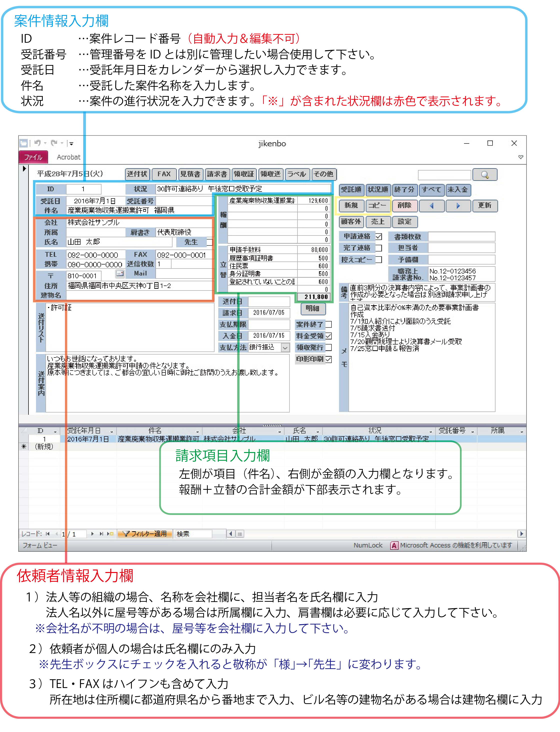The image size is (560, 732).
Task: Open the 状況 column filter dropdown
Action: (431, 432)
